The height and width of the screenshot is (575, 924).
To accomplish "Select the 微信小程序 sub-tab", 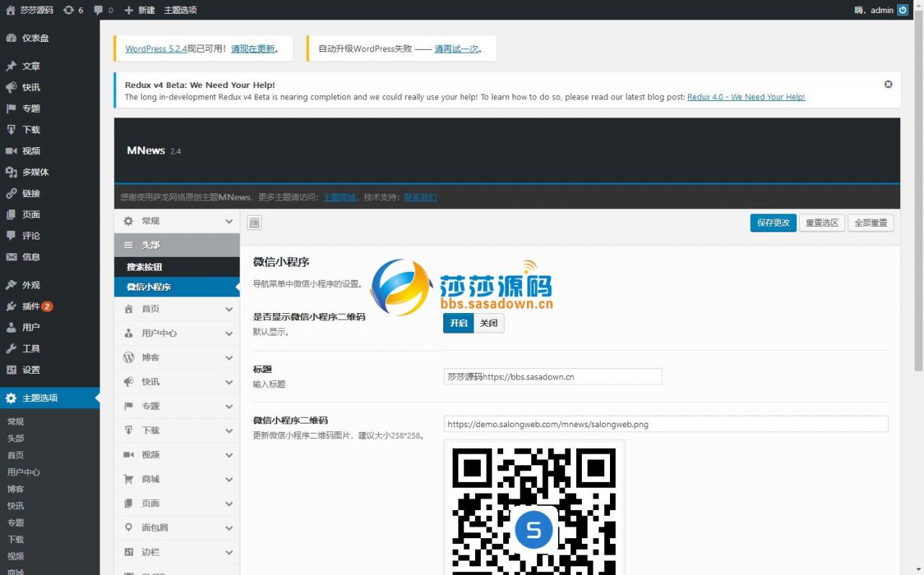I will [x=177, y=287].
